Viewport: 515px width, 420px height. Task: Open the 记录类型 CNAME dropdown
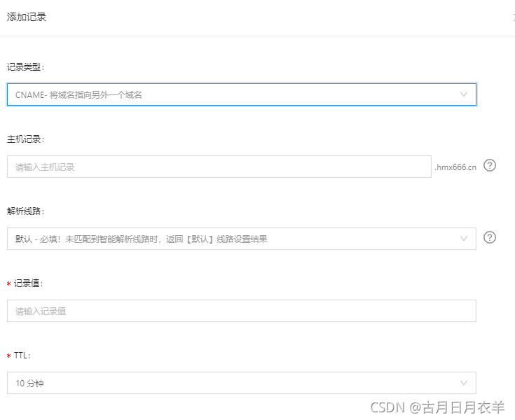242,94
